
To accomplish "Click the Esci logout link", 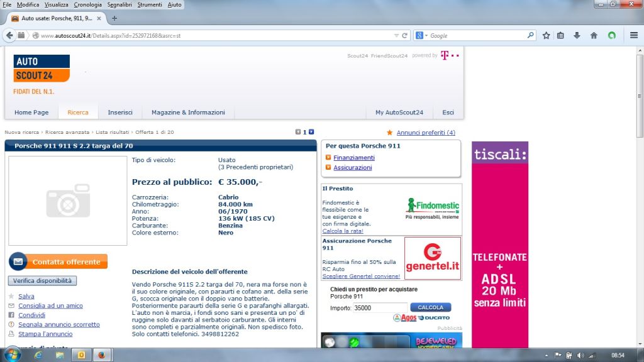I will click(448, 112).
